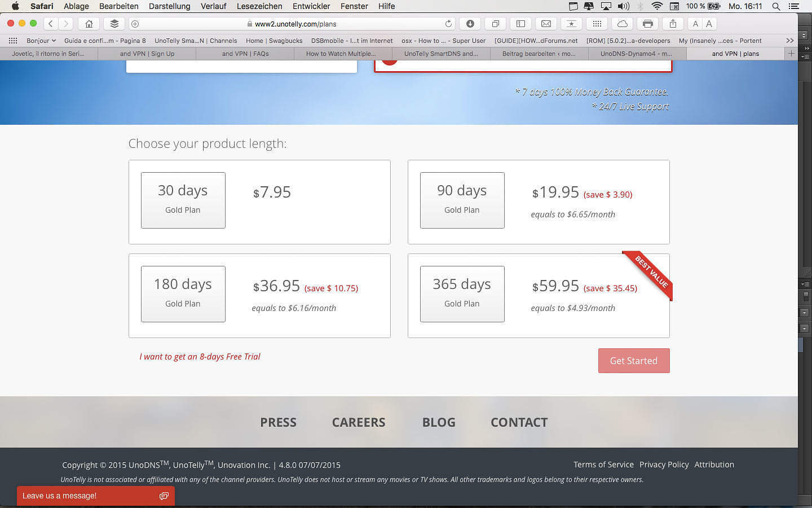Click the AirPlay display icon in the menu bar

coord(606,6)
